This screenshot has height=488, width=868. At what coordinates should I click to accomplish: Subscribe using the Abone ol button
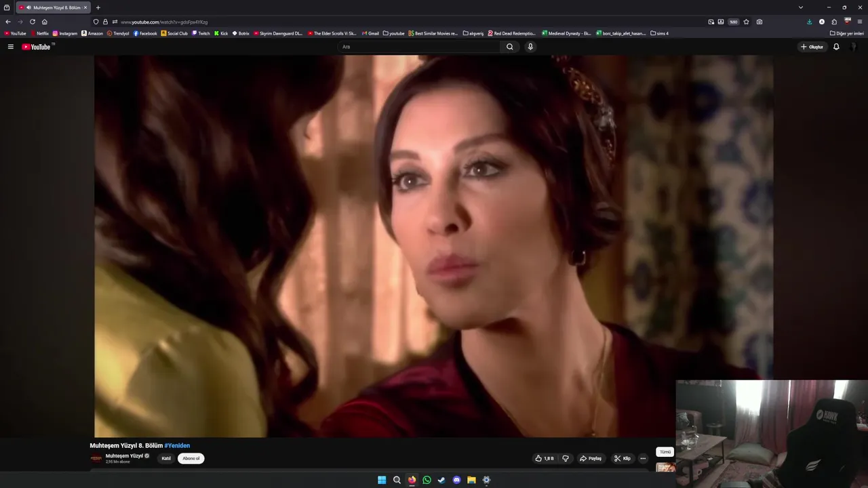pos(191,458)
